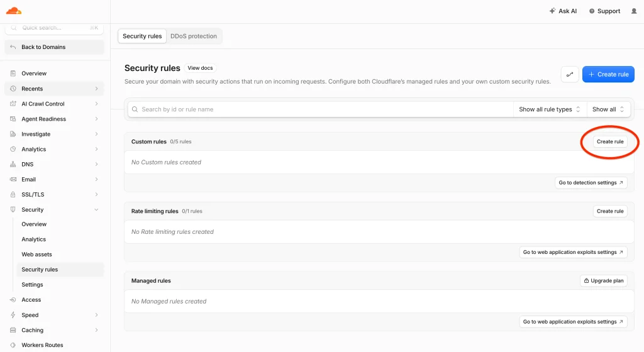Open the user account profile icon
The width and height of the screenshot is (644, 352).
[x=634, y=11]
